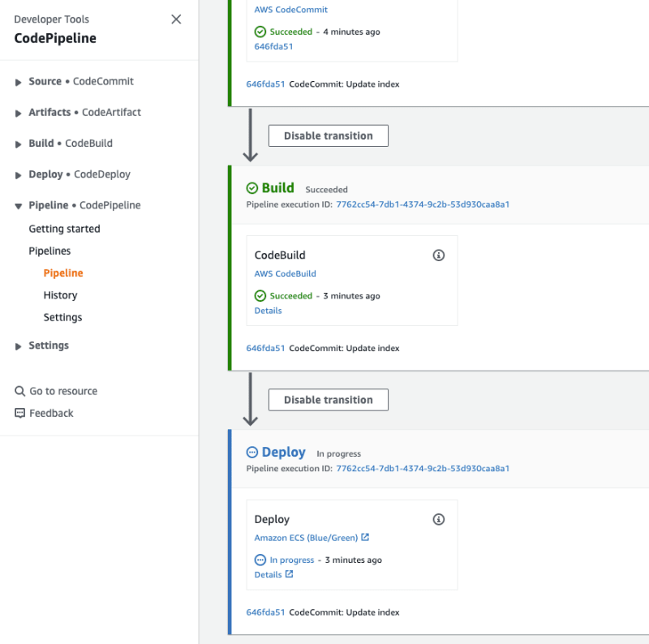
Task: Close the Developer Tools navigation panel
Action: coord(176,19)
